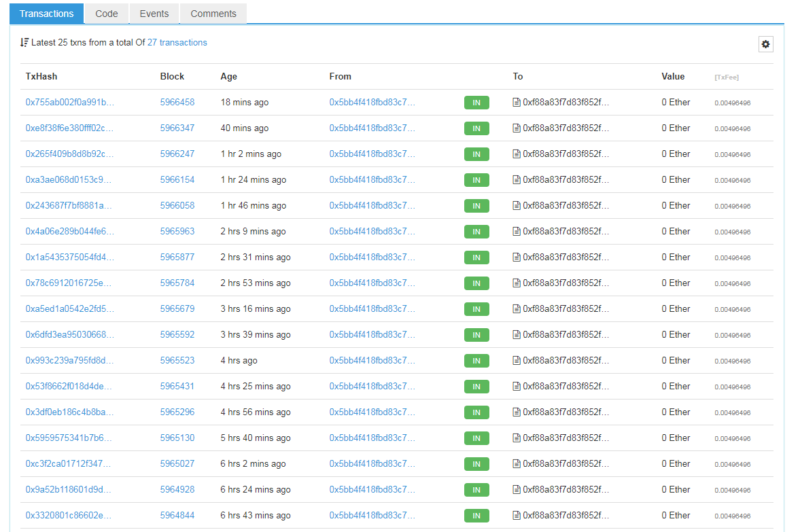The image size is (800, 532).
Task: Open the 27 transactions link
Action: tap(177, 42)
